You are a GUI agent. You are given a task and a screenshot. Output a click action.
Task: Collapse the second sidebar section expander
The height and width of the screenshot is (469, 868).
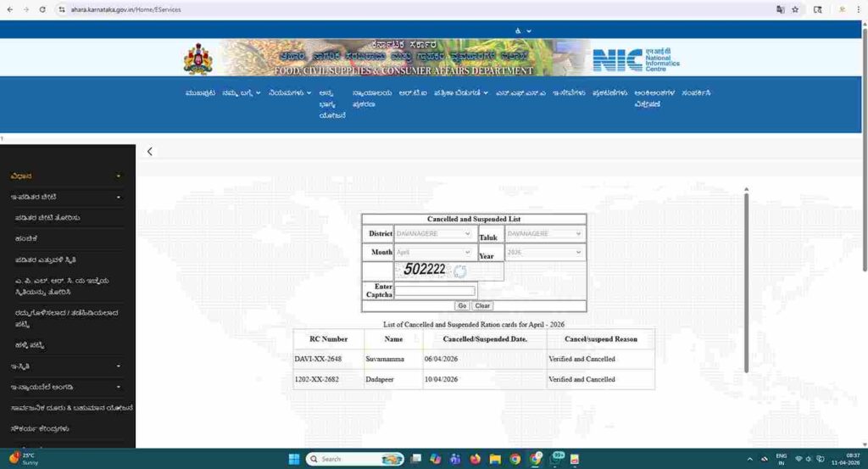tap(119, 197)
